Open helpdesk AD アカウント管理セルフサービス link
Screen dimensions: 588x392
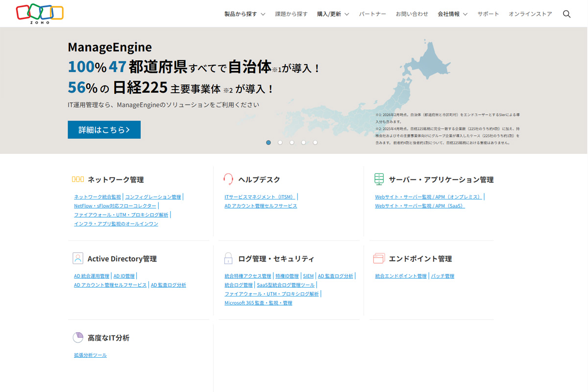coord(261,206)
